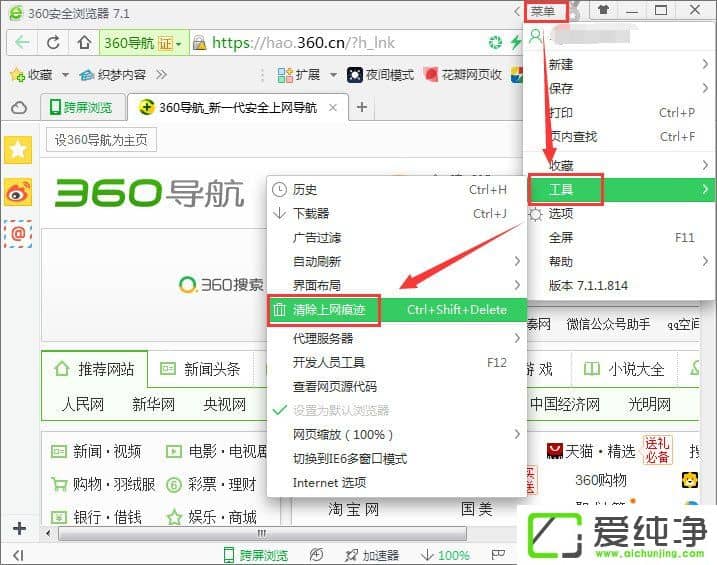Toggle 跨屏浏览 in the status bar
The image size is (717, 565).
point(255,555)
